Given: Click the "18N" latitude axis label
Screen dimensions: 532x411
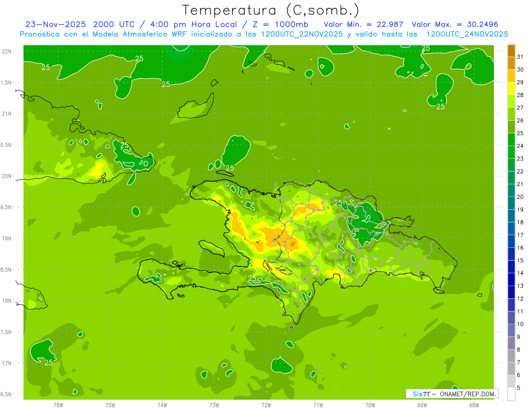Looking at the screenshot, I should click(7, 301).
